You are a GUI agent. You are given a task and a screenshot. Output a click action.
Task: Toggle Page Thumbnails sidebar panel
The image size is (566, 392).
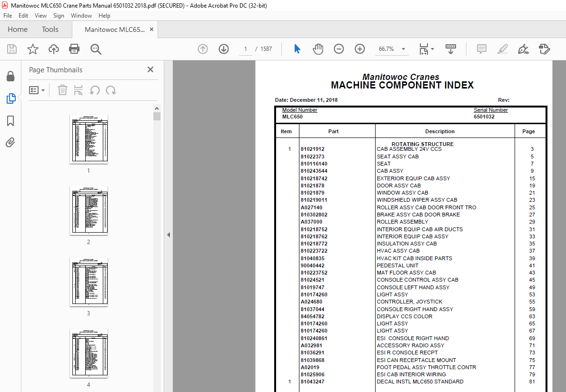[x=11, y=98]
